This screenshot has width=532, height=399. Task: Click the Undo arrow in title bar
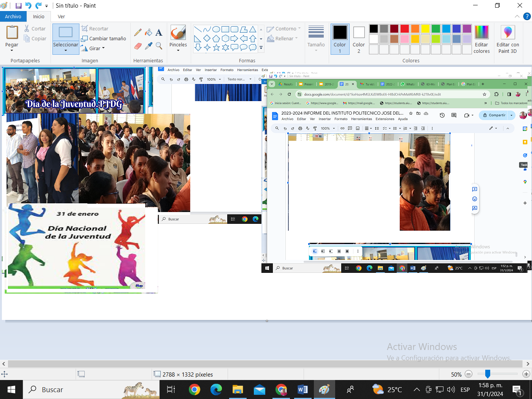[28, 6]
